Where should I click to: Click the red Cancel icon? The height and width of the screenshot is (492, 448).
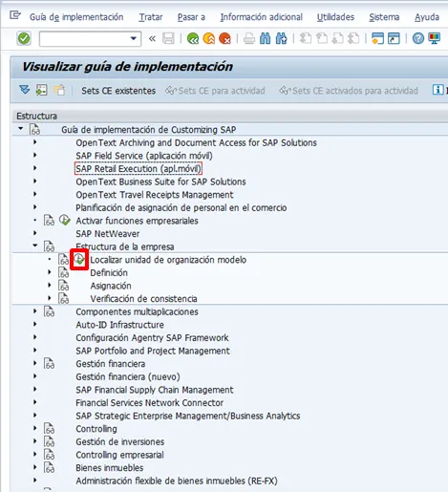(x=224, y=39)
